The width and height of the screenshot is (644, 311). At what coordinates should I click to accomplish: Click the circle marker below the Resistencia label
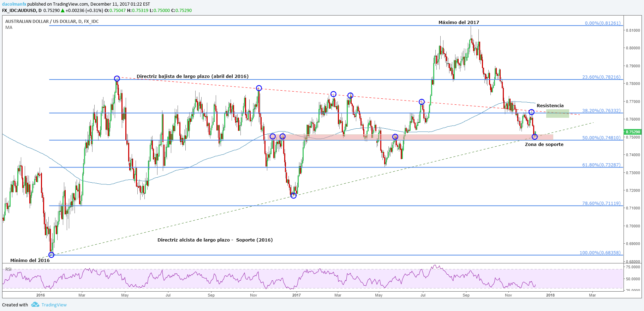(531, 112)
